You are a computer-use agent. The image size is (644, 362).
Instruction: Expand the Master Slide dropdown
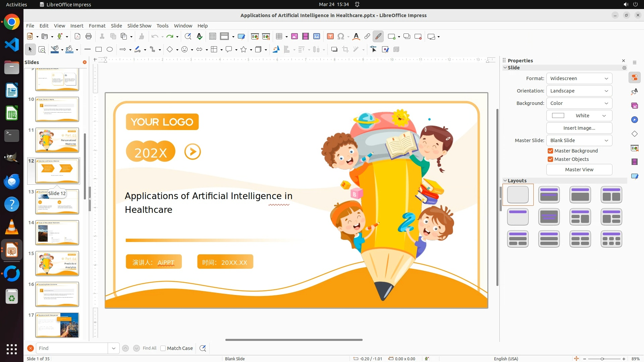coord(579,140)
